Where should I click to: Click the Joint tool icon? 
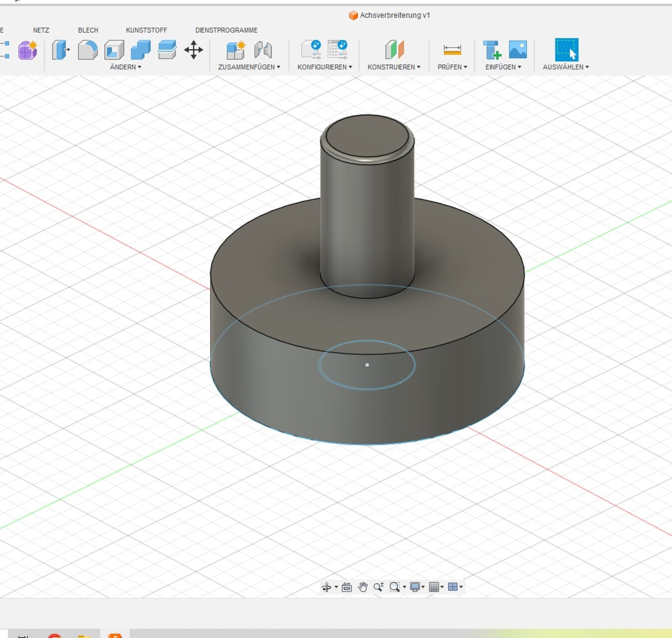point(263,50)
